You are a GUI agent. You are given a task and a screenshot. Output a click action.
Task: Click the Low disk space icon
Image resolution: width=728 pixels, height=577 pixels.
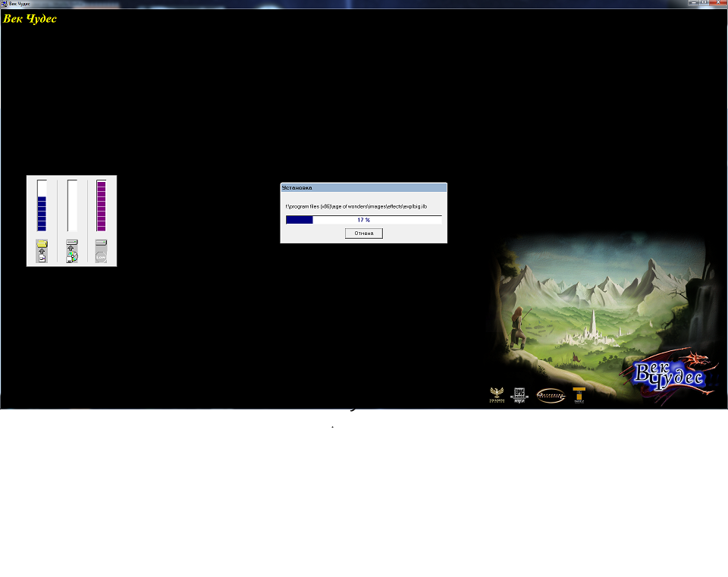[101, 251]
